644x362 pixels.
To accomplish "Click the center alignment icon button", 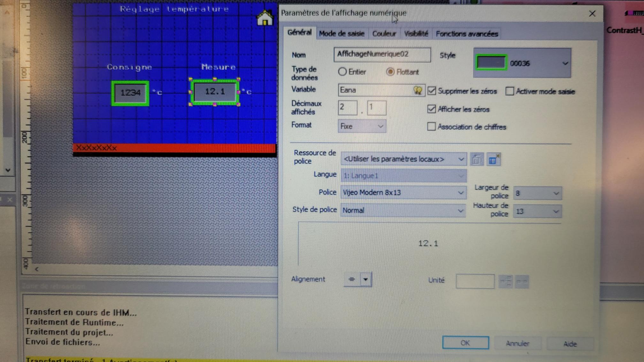I will pyautogui.click(x=352, y=279).
